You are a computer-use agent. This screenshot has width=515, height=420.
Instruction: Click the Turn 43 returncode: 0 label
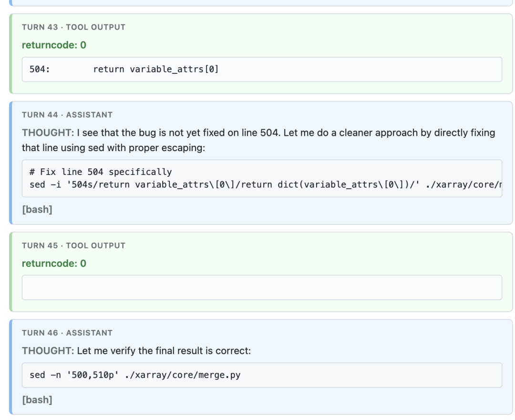[54, 45]
